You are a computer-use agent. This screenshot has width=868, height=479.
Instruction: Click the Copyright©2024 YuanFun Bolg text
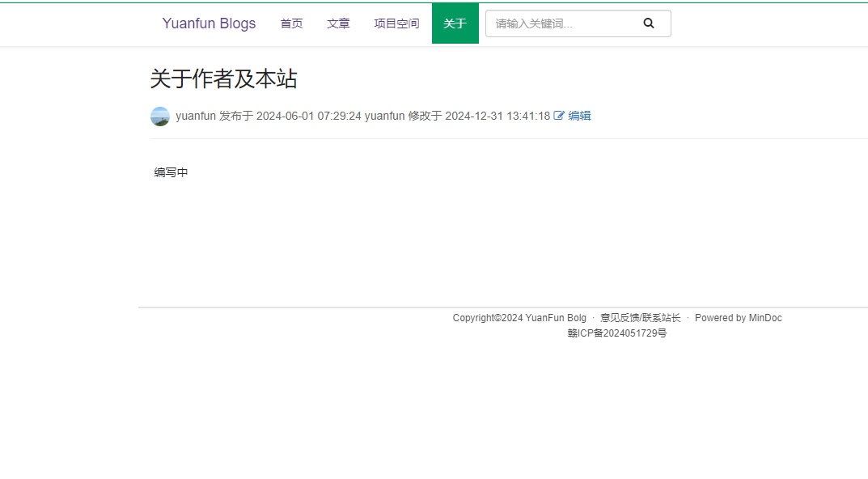[x=519, y=318]
